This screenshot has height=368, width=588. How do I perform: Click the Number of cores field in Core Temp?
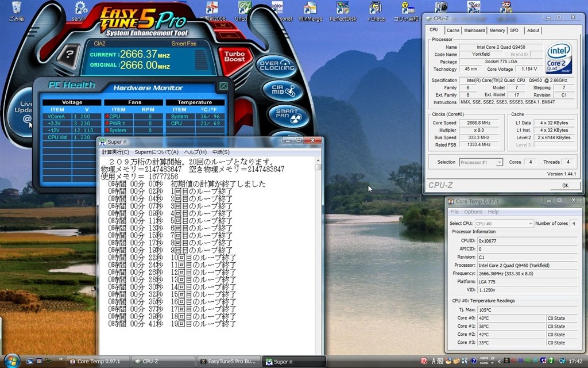click(x=573, y=224)
